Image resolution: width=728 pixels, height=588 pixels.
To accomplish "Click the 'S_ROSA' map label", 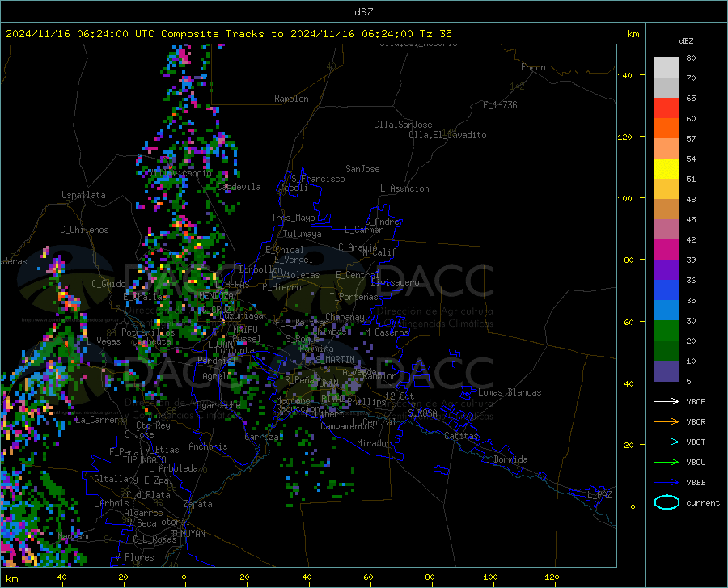I will (x=422, y=412).
